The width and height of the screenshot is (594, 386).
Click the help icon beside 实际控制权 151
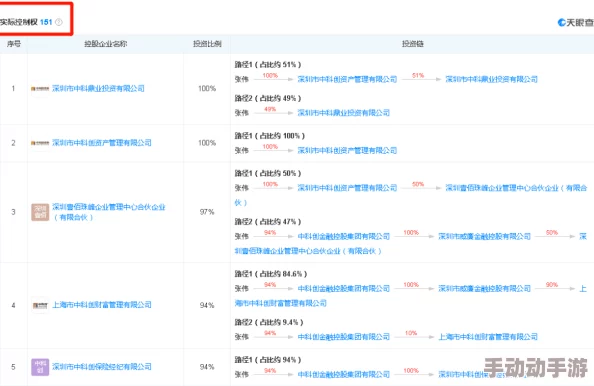tap(59, 22)
